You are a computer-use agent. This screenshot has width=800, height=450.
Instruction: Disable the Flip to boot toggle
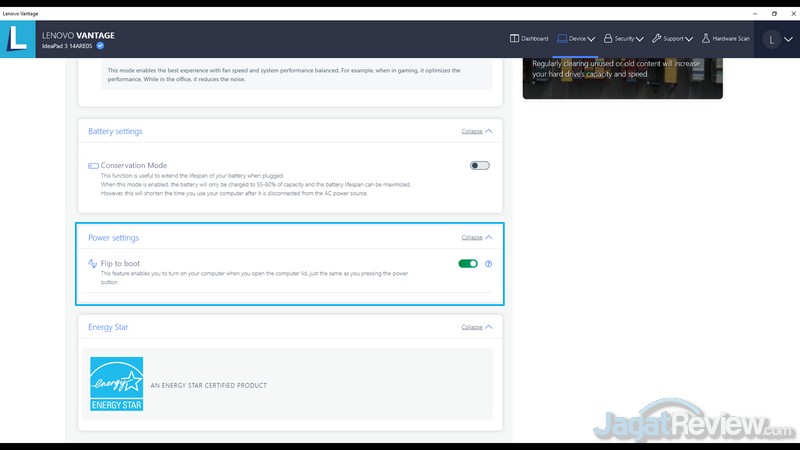coord(468,264)
